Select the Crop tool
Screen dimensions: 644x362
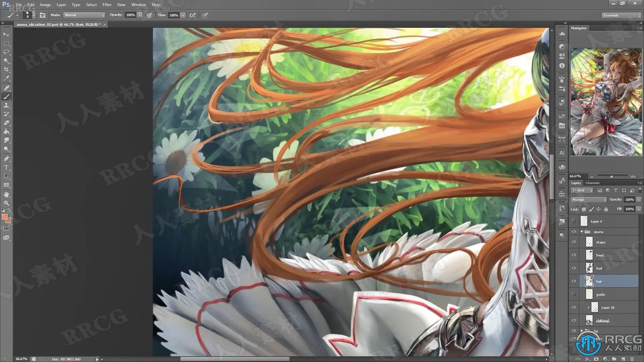6,69
